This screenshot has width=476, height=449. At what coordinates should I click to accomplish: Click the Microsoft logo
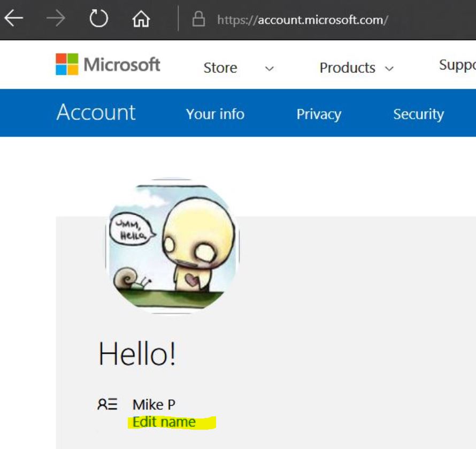pyautogui.click(x=108, y=64)
